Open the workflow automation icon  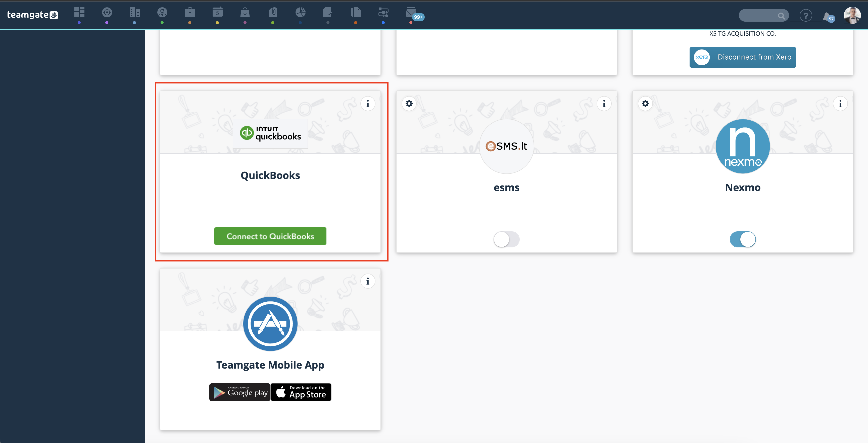(x=383, y=13)
